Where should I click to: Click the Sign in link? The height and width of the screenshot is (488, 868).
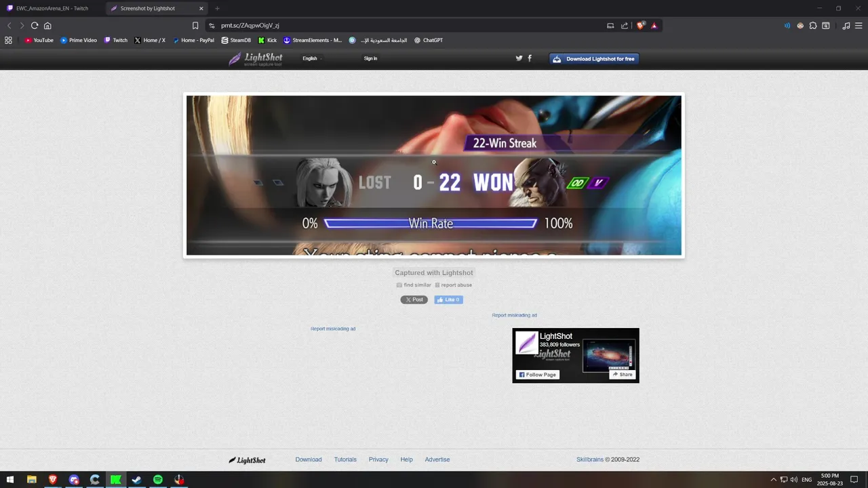click(x=370, y=58)
